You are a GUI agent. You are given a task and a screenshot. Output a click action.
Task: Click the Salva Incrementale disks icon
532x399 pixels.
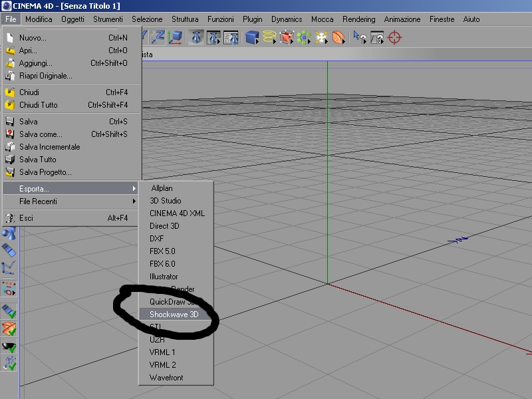10,147
